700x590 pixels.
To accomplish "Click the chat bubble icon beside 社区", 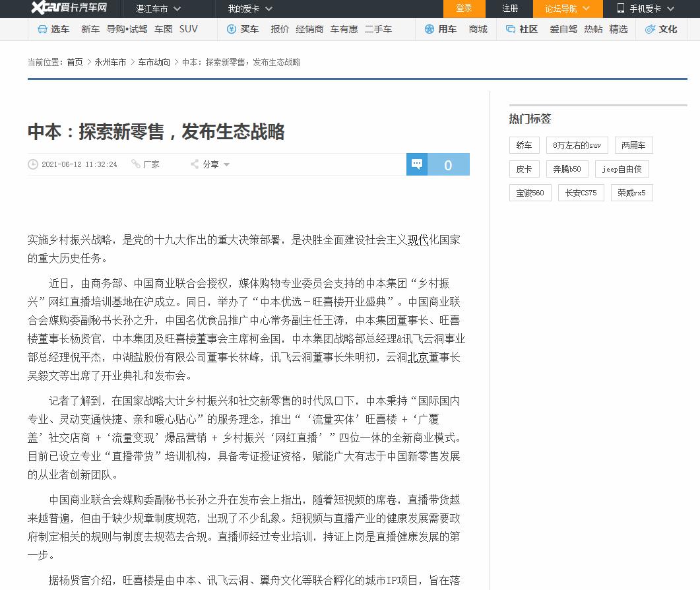I will (510, 29).
